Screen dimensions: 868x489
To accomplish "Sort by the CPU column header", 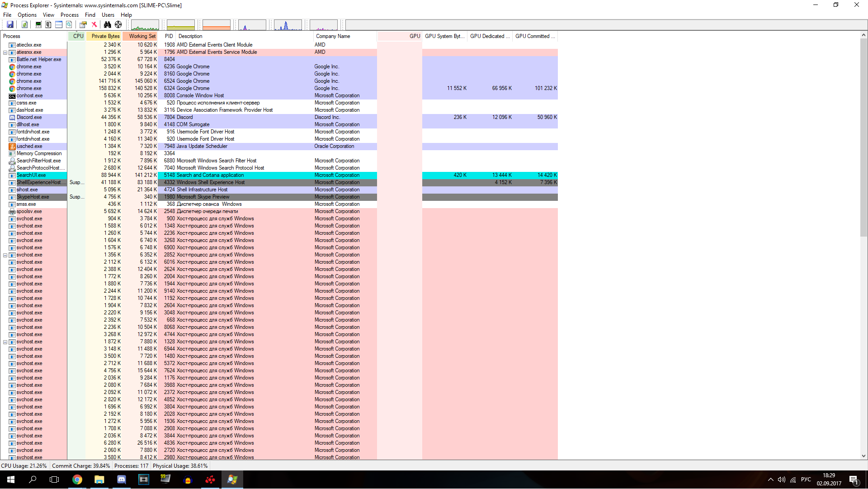I will tap(76, 36).
